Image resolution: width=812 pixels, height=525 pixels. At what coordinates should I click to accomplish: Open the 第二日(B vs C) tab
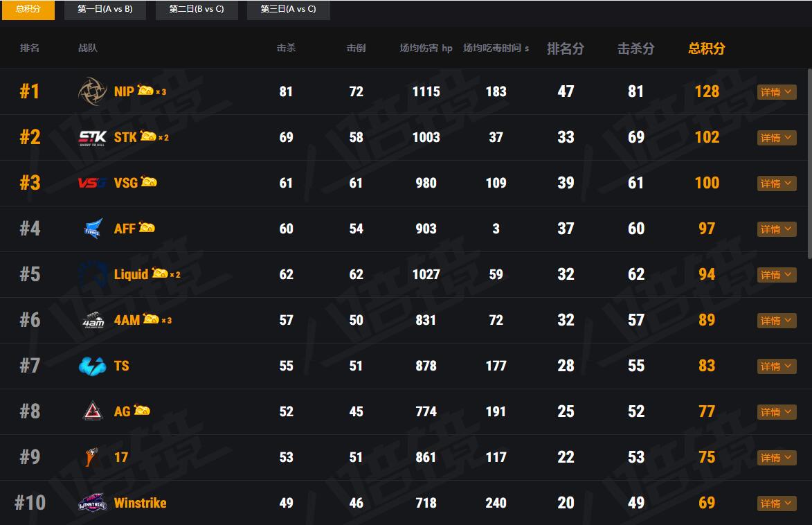[197, 10]
